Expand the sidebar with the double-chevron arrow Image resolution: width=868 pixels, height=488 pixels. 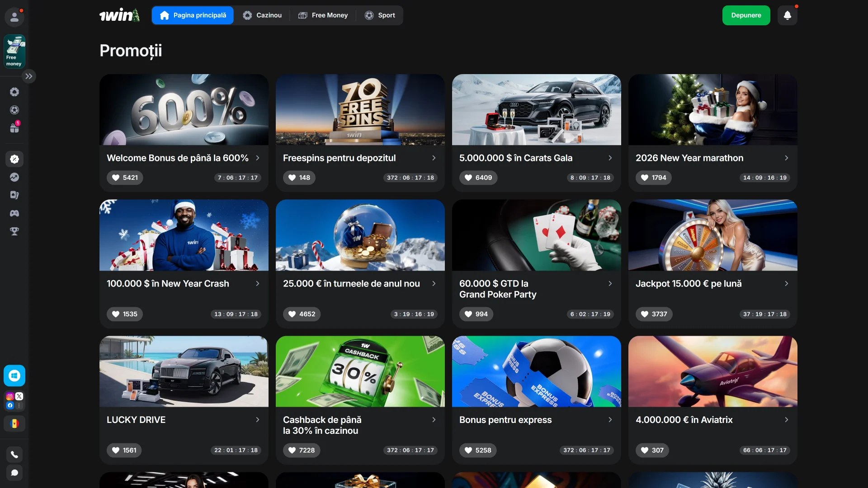[29, 76]
